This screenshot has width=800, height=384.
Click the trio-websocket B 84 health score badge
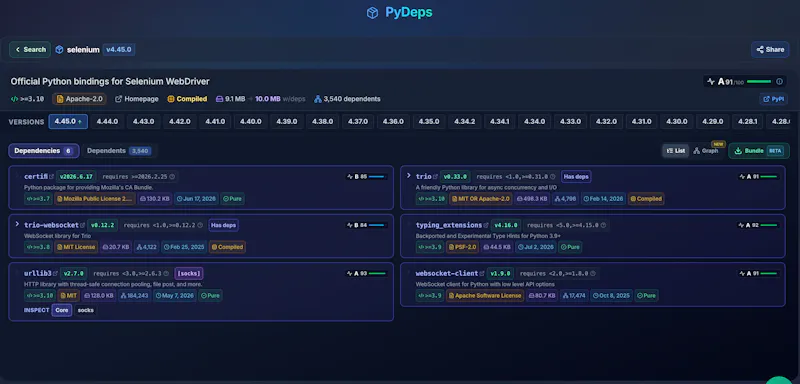click(366, 225)
